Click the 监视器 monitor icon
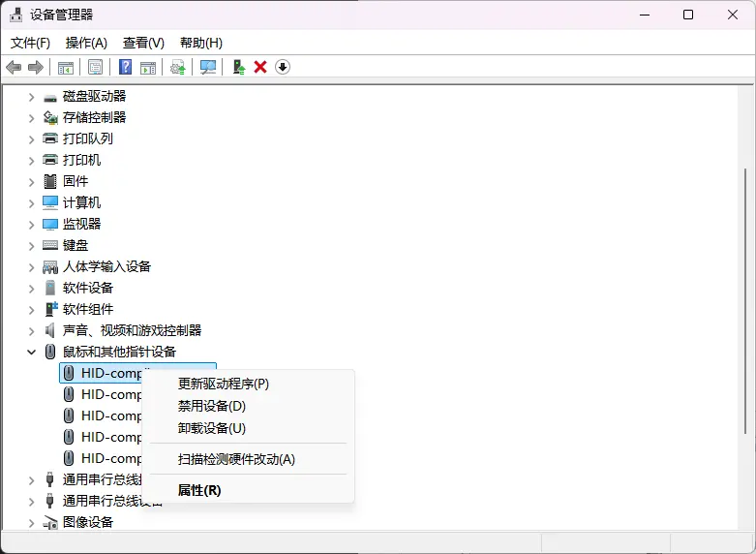This screenshot has height=554, width=756. 50,225
